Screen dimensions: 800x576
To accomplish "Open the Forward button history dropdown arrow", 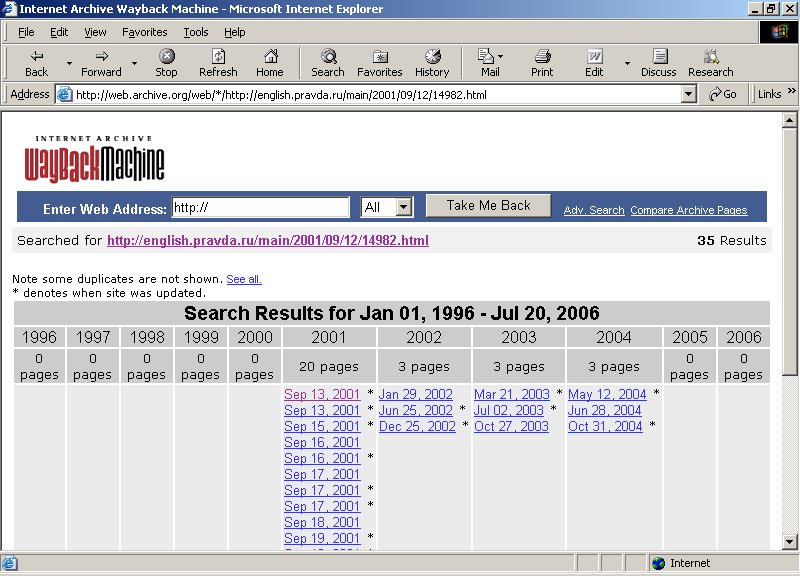I will 134,63.
